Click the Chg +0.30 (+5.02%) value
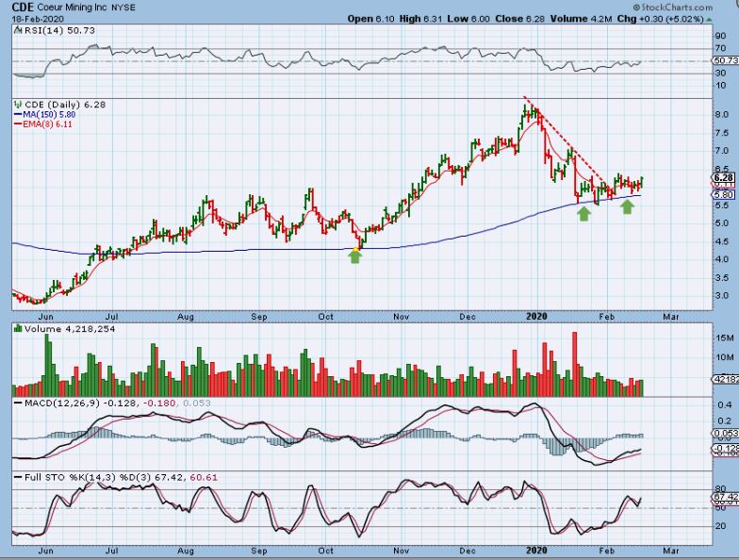Viewport: 739px width, 560px height. pos(660,19)
